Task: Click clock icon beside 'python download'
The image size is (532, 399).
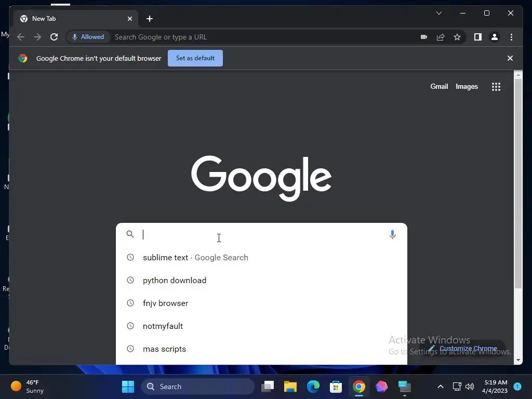Action: [130, 280]
